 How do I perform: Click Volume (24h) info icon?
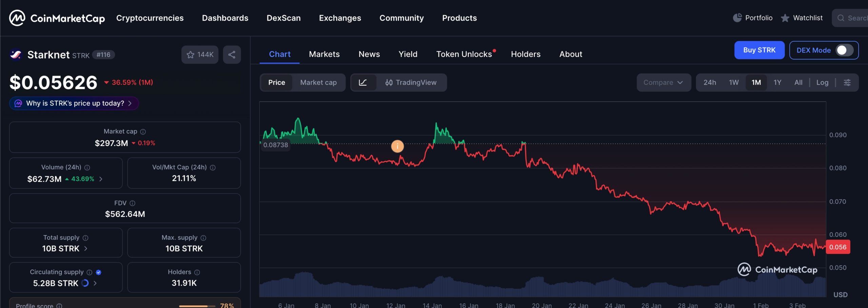click(x=87, y=167)
